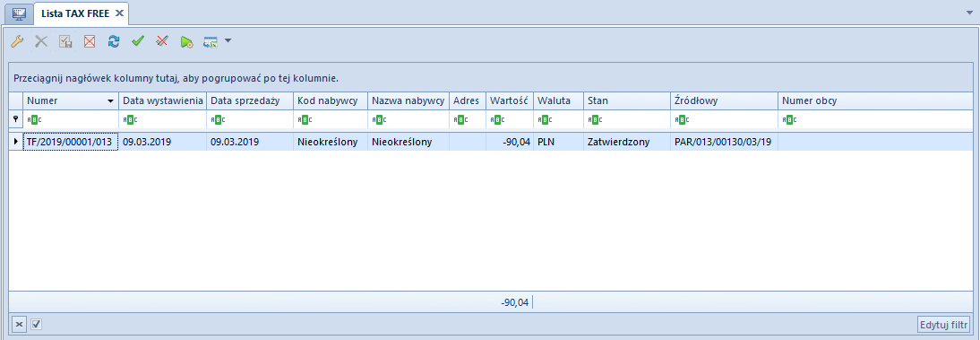Click the Data sprzedaży filter field
The height and width of the screenshot is (340, 980).
(x=250, y=119)
